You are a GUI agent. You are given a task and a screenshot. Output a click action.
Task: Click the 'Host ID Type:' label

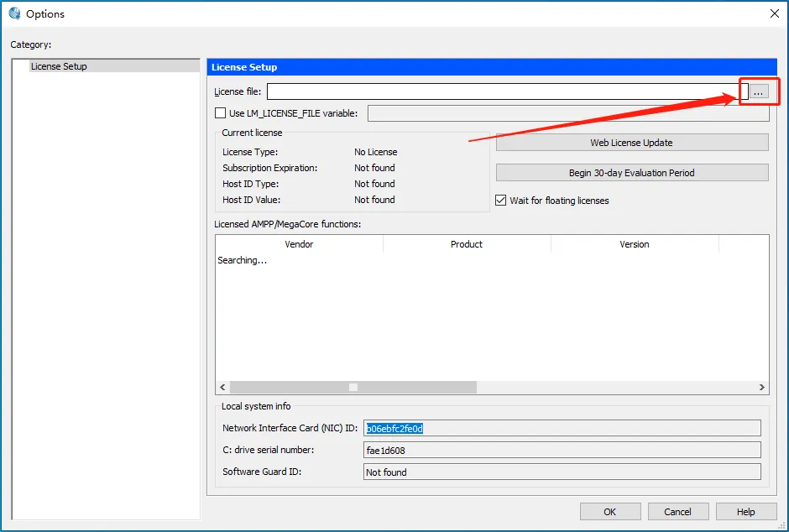tap(250, 184)
